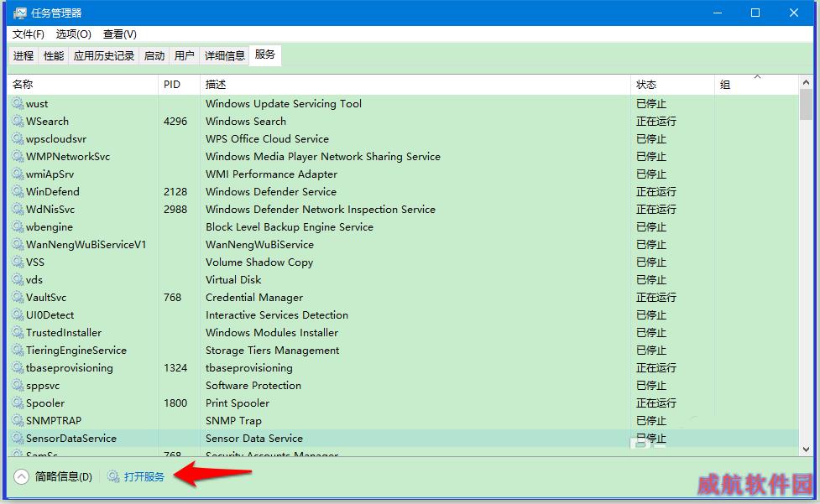Screen dimensions: 820x504
Task: Click the Spooler service gear icon
Action: point(18,403)
